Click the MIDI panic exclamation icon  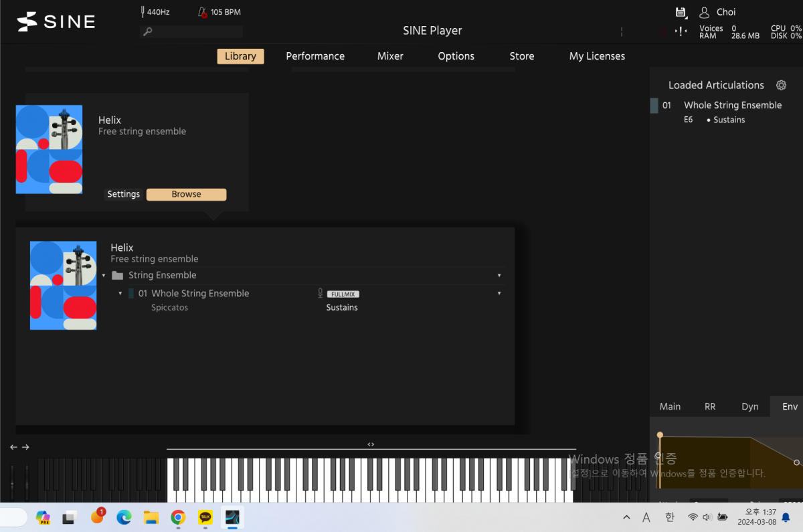tap(681, 31)
